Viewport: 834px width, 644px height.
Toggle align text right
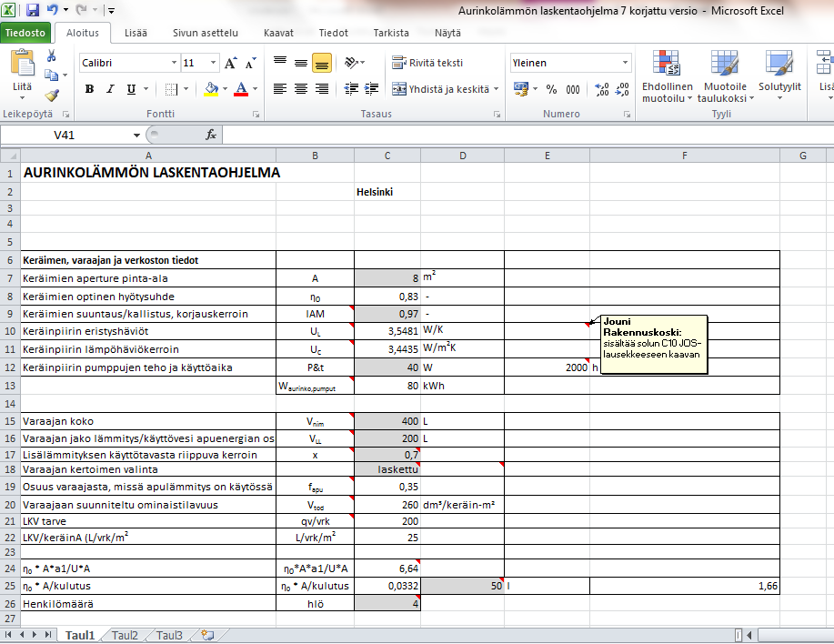click(x=322, y=89)
